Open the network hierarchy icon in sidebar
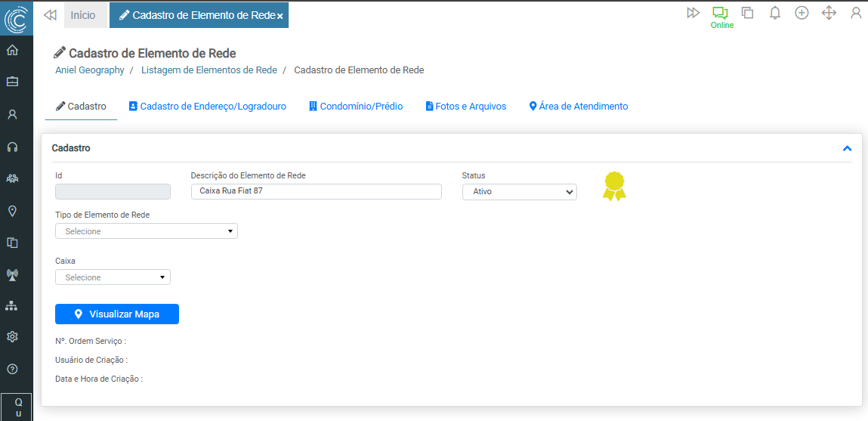This screenshot has height=421, width=868. [12, 306]
